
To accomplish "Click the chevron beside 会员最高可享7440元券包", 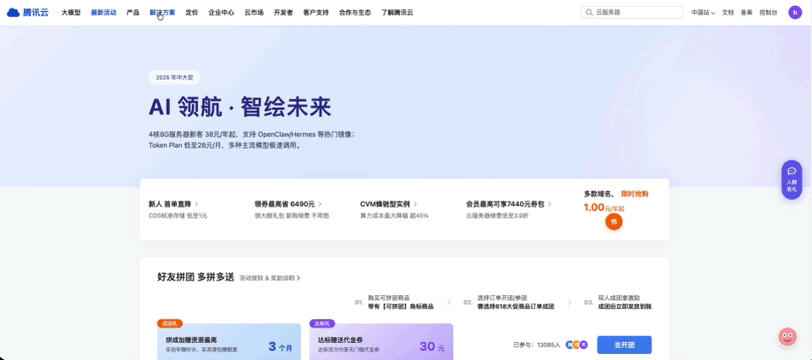I will coord(549,204).
